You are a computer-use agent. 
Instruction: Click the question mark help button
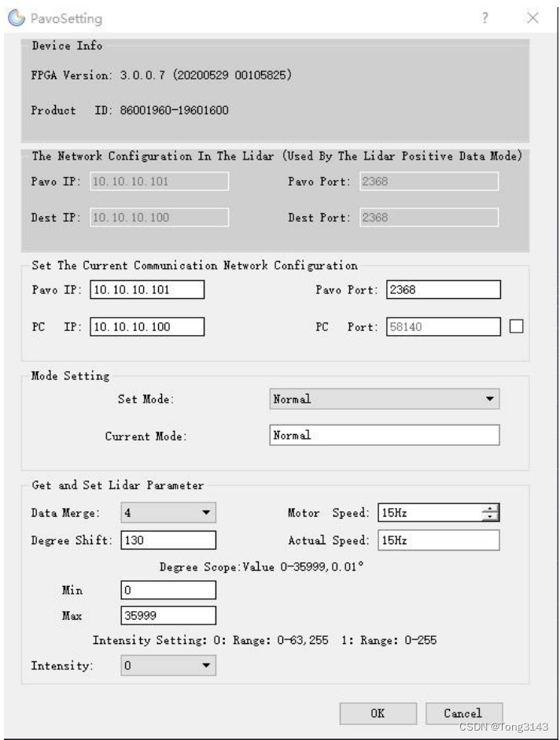pyautogui.click(x=485, y=18)
